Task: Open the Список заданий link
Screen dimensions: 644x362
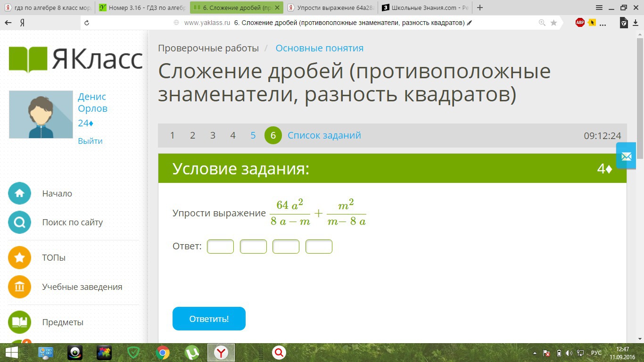Action: (x=324, y=135)
